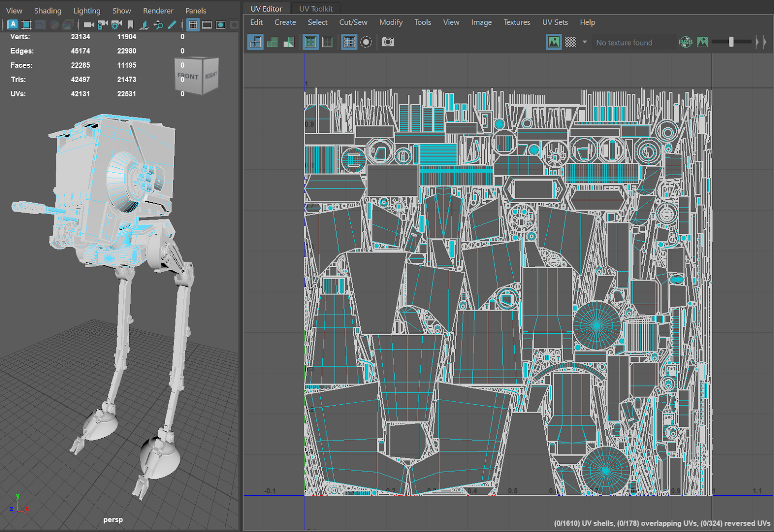Take a UV snapshot with camera icon

point(388,42)
